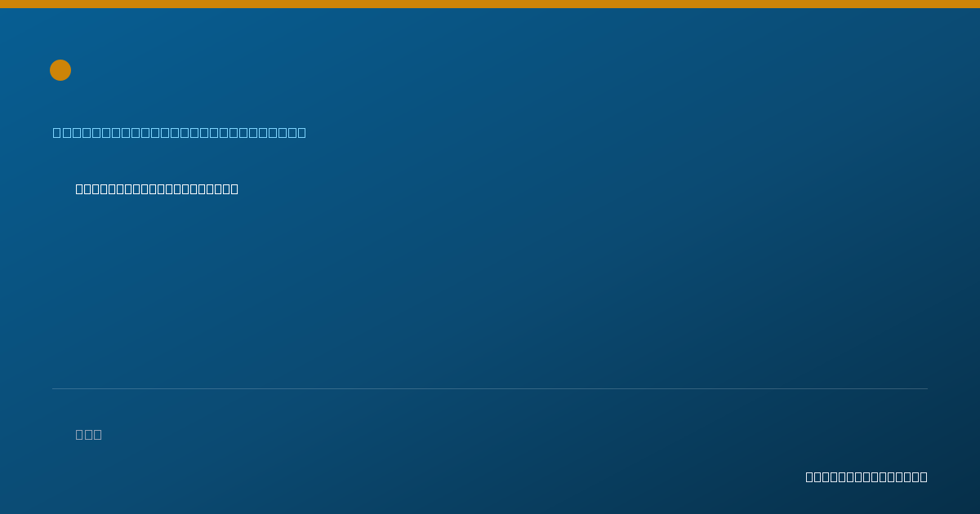This screenshot has height=514, width=980.
Task: Click the thin horizontal divider line
Action: coord(490,388)
